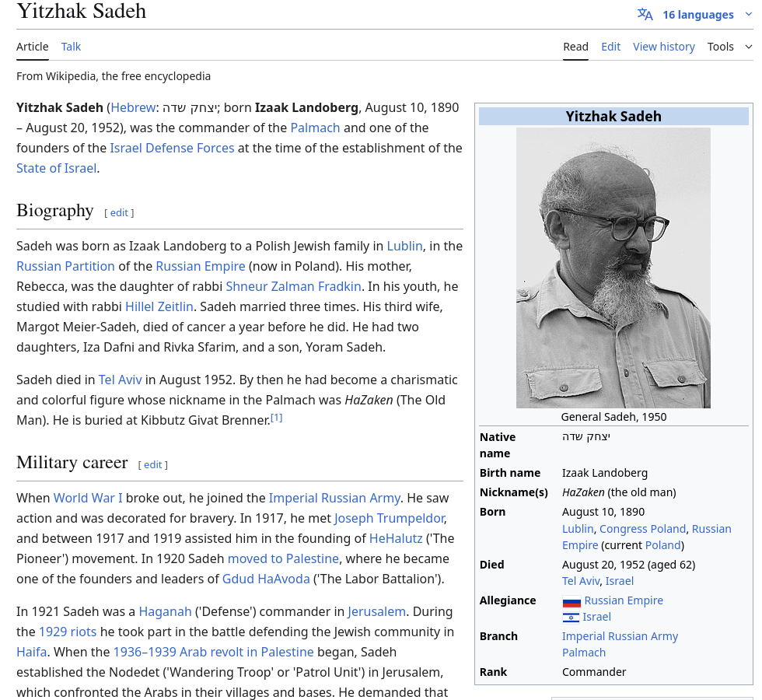Viewport: 762px width, 700px height.
Task: Edit the Military career section
Action: click(152, 465)
